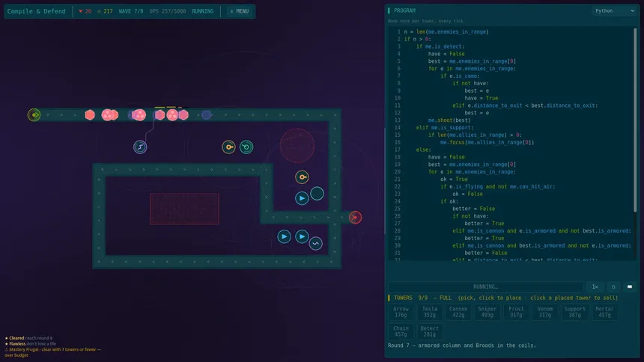Viewport: 644px width, 362px height.
Task: Click code line 1 'n = len(me.enemies_in_range)'
Action: [446, 31]
